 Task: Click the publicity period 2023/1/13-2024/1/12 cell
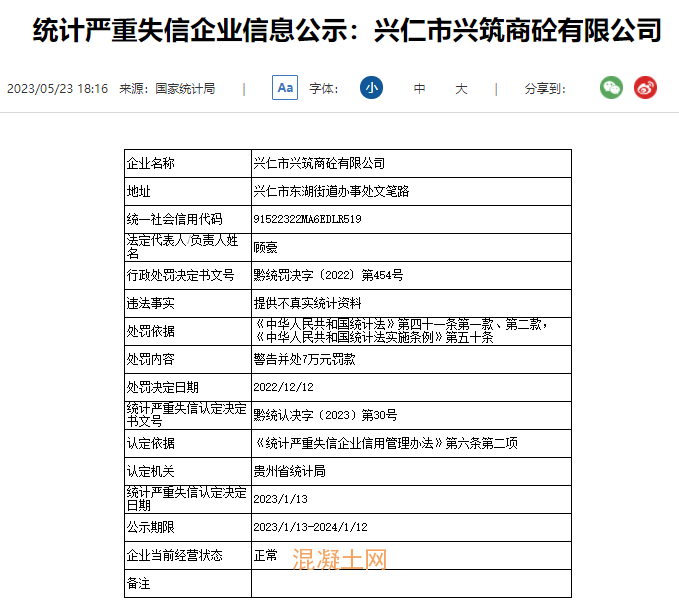point(311,527)
